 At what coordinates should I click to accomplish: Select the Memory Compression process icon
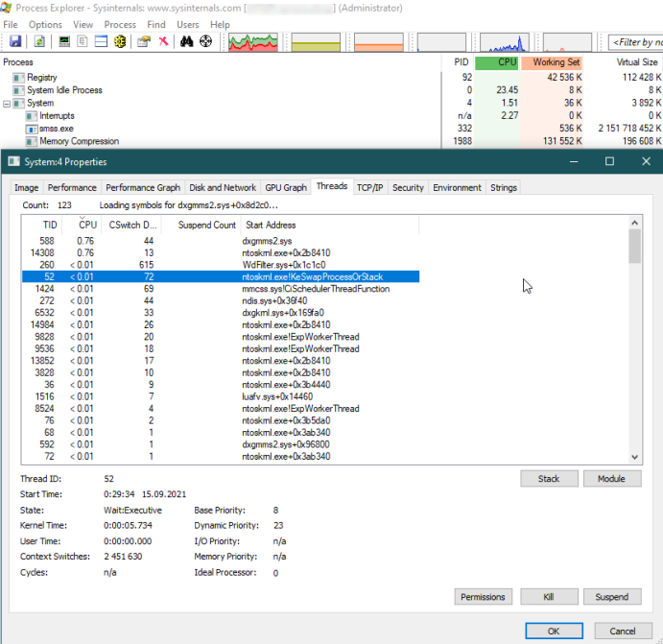pyautogui.click(x=31, y=142)
